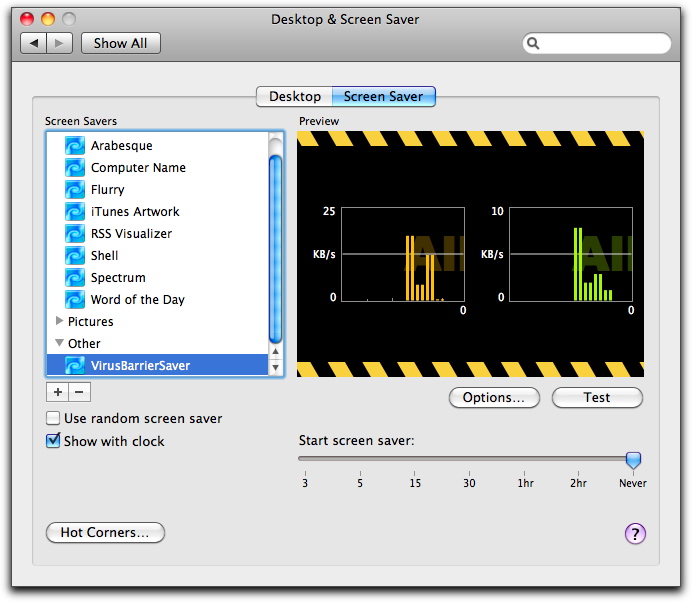Click the Computer Name screen saver icon
The width and height of the screenshot is (692, 602).
[x=75, y=168]
